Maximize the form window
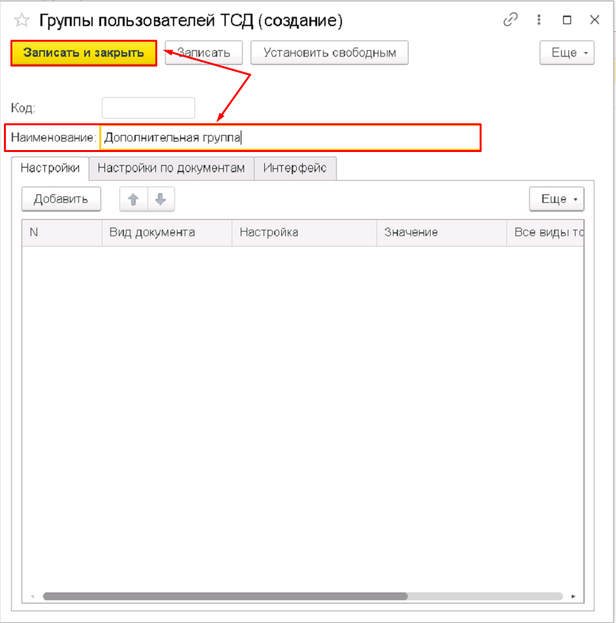This screenshot has height=623, width=616. click(566, 20)
